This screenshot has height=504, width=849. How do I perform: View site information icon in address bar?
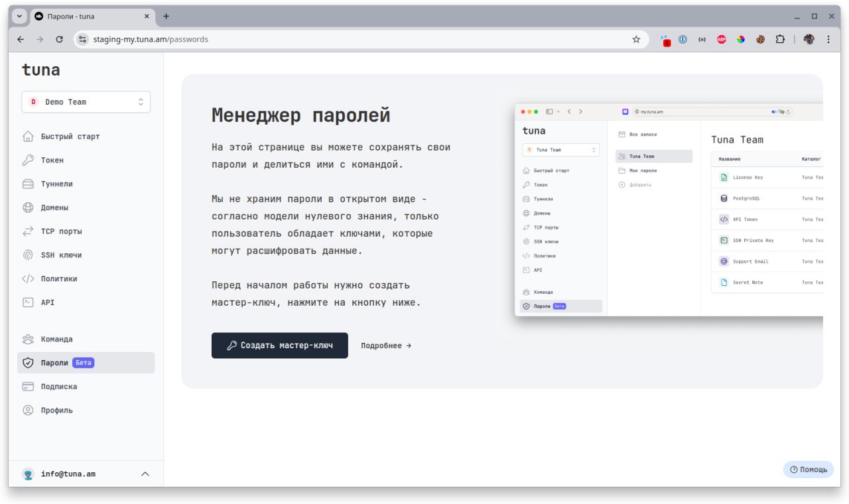(83, 39)
